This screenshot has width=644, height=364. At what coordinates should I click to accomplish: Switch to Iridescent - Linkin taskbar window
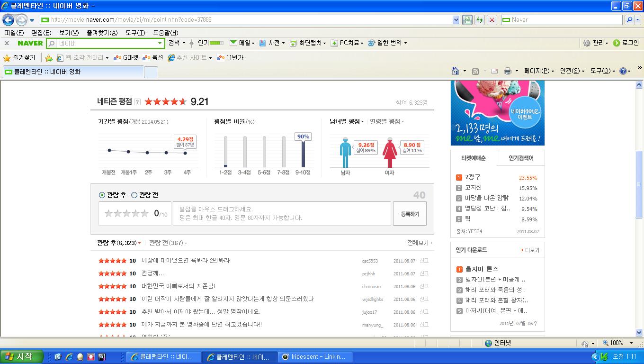[x=315, y=357]
